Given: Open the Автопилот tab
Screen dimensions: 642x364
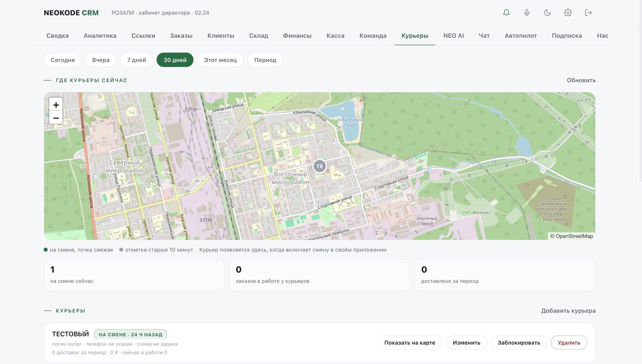Looking at the screenshot, I should (521, 36).
